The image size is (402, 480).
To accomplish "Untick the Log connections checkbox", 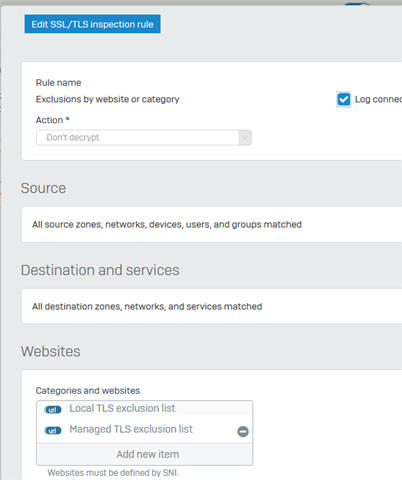I will (x=343, y=99).
